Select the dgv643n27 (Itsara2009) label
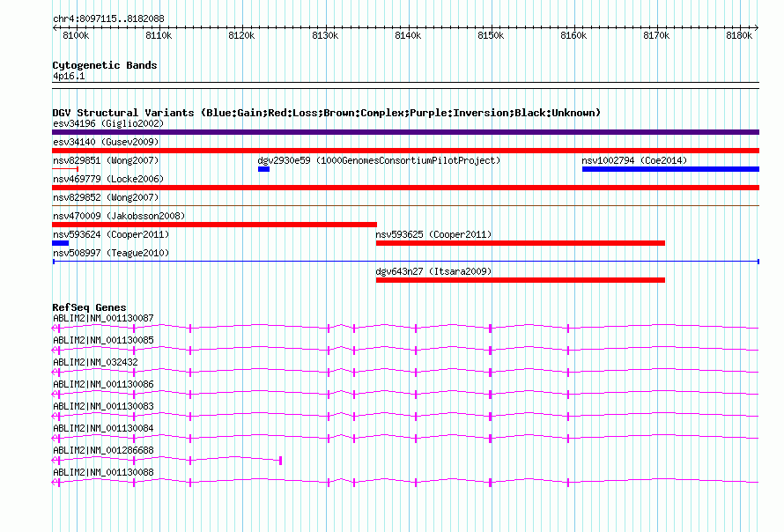The height and width of the screenshot is (532, 784). [x=433, y=271]
